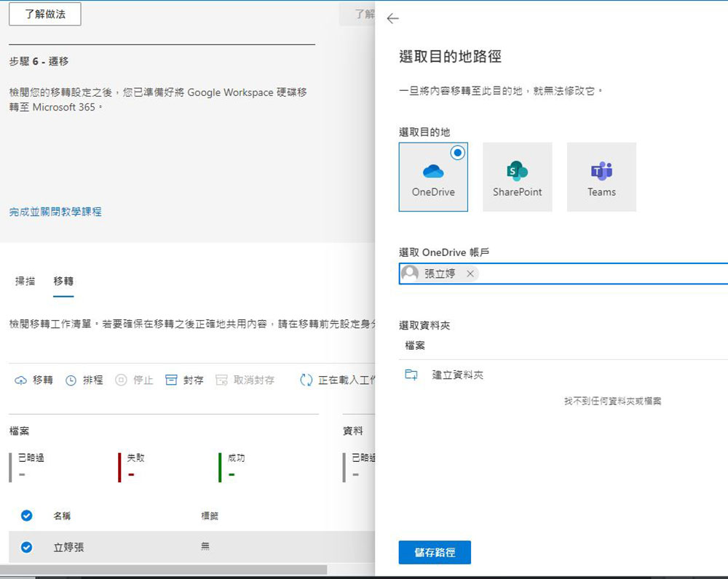728x579 pixels.
Task: Select the OneDrive destination tile
Action: 433,177
